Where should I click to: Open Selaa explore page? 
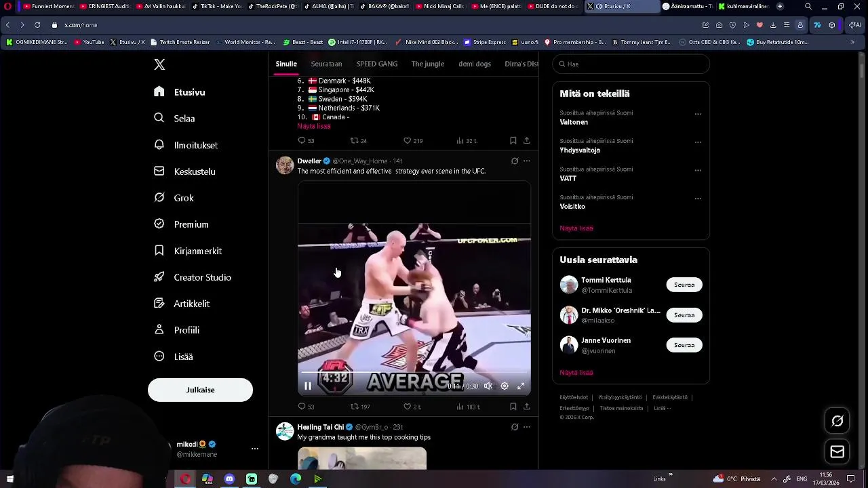[175, 118]
